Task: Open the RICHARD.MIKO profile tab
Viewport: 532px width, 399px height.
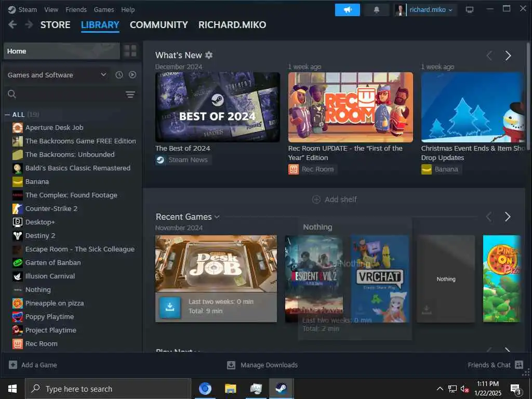Action: [232, 25]
